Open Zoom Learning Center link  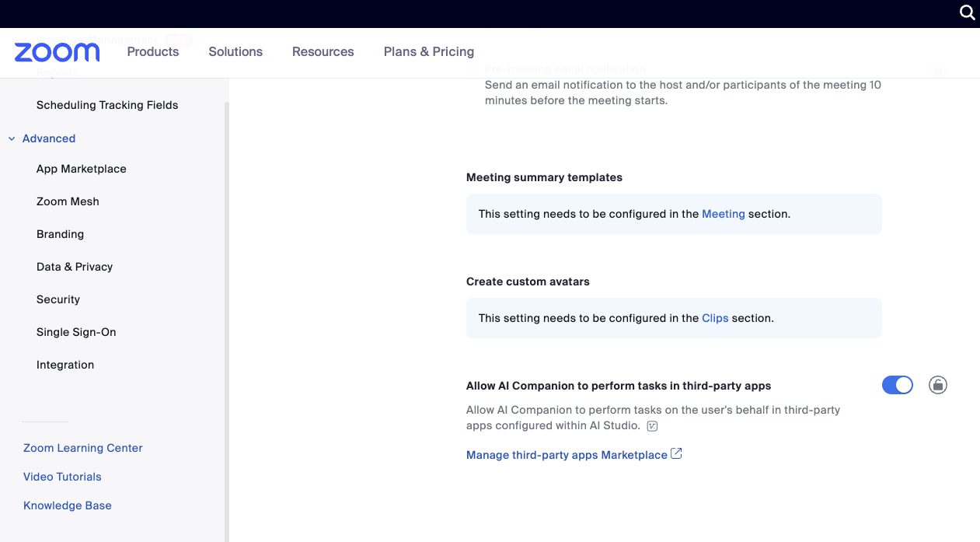click(x=83, y=448)
